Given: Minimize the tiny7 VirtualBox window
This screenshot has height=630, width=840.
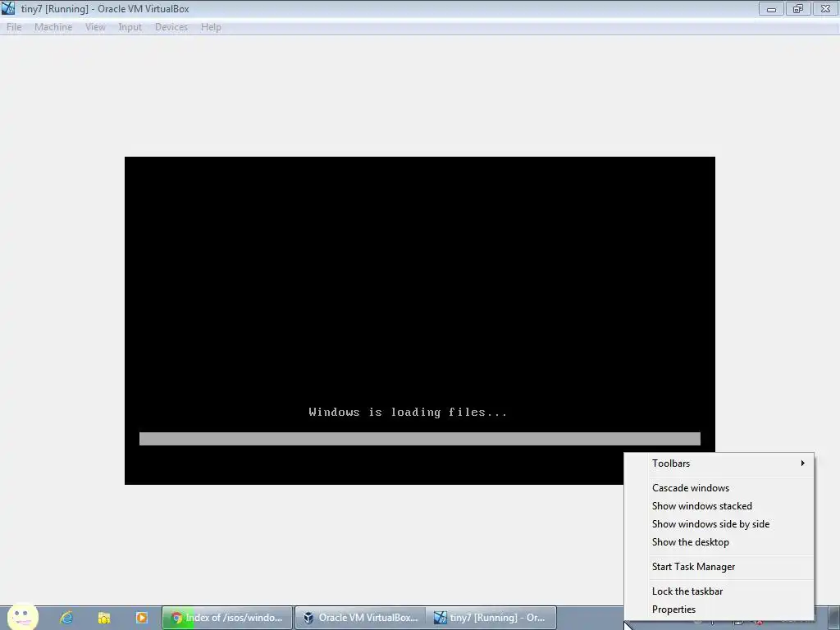Looking at the screenshot, I should click(771, 8).
